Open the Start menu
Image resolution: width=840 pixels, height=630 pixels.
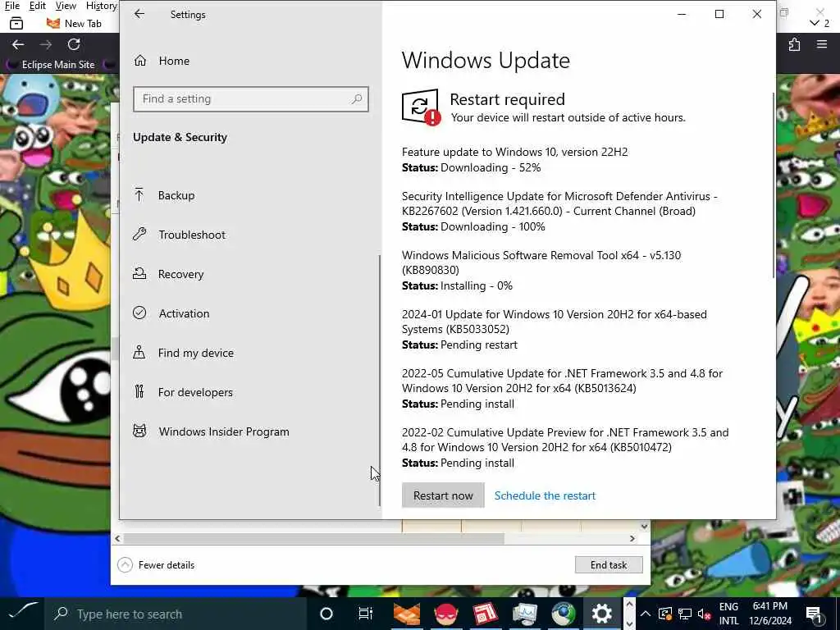tap(22, 614)
